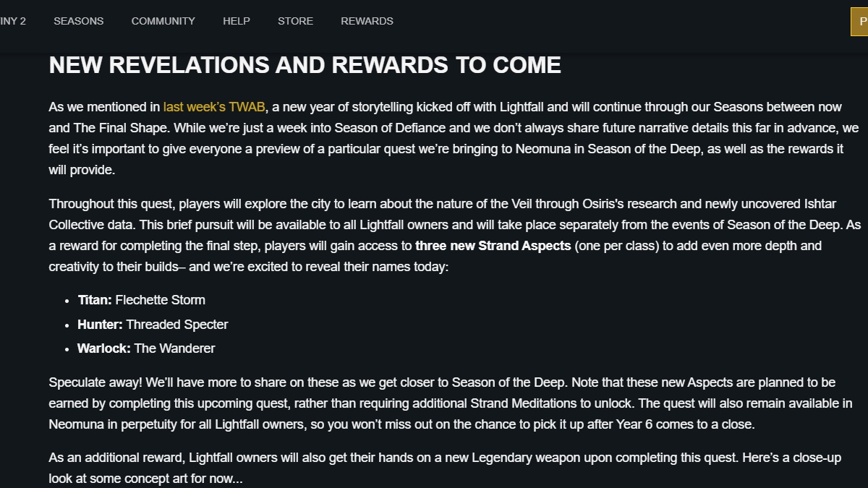Click the partially visible Destiny 2 nav item
The image size is (868, 488).
12,21
